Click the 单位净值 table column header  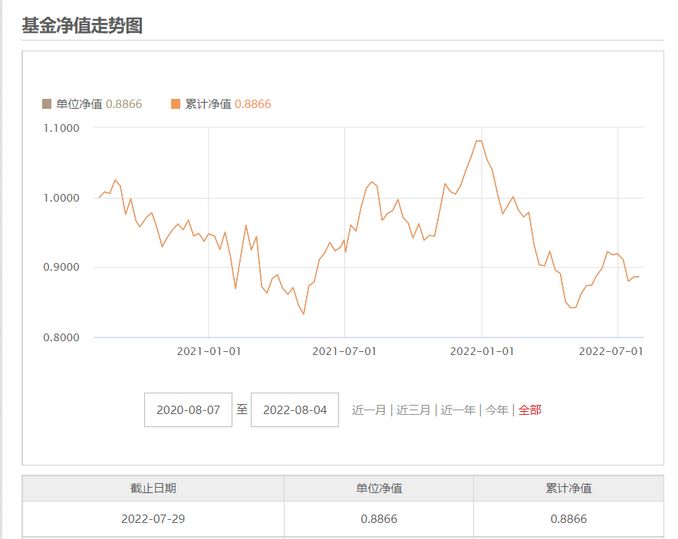[379, 488]
